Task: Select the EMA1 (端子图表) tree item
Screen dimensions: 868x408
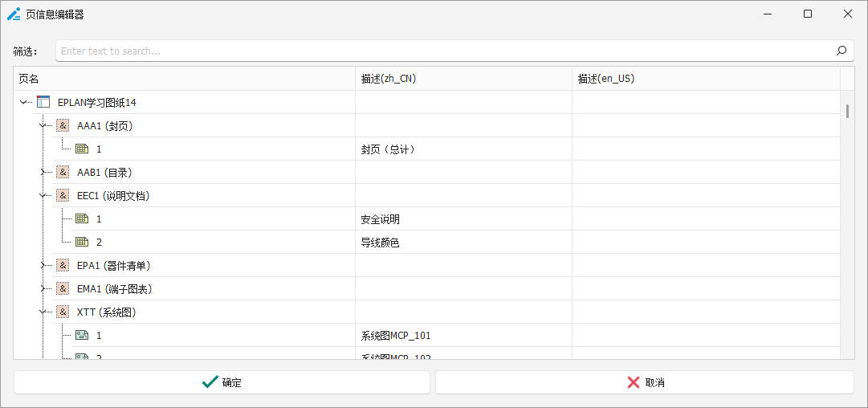Action: [x=115, y=288]
